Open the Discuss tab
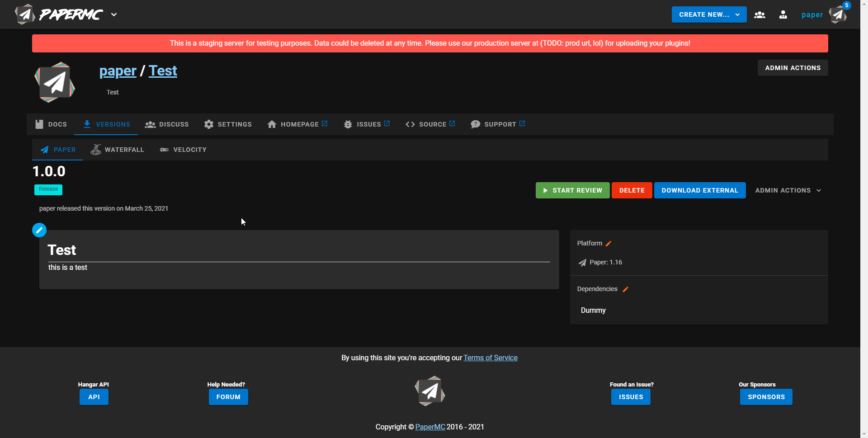The width and height of the screenshot is (868, 438). [167, 124]
